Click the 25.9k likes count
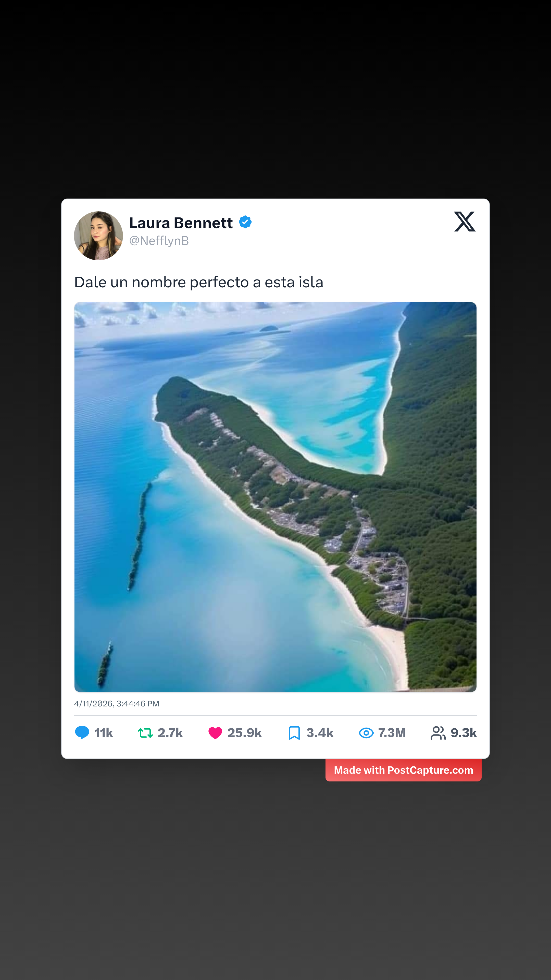The width and height of the screenshot is (551, 980). 244,733
